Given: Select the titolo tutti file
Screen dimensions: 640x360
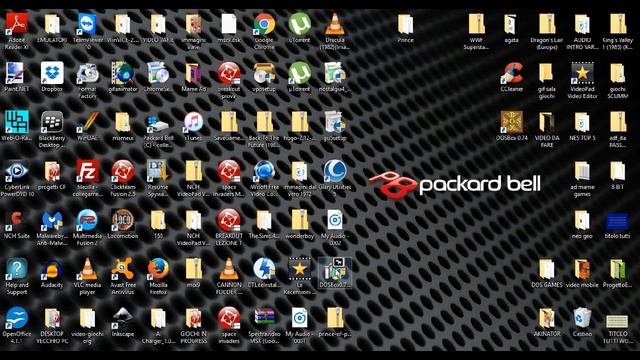Looking at the screenshot, I should click(x=617, y=221).
